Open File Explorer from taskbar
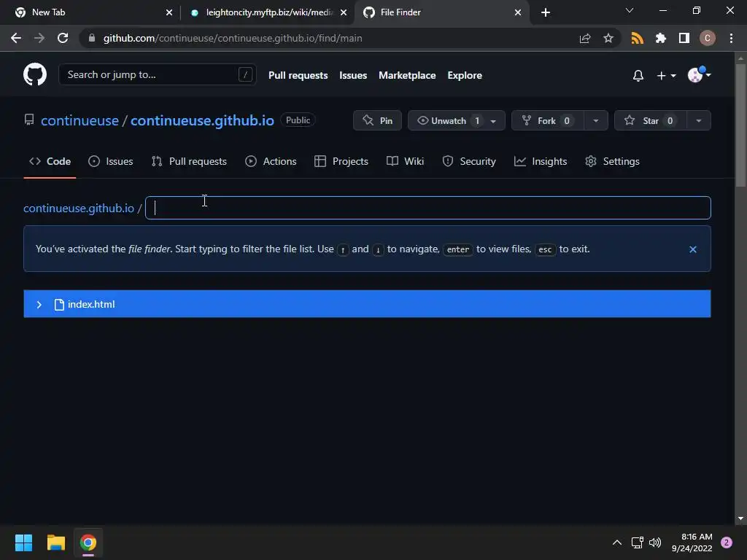747x560 pixels. click(x=55, y=542)
